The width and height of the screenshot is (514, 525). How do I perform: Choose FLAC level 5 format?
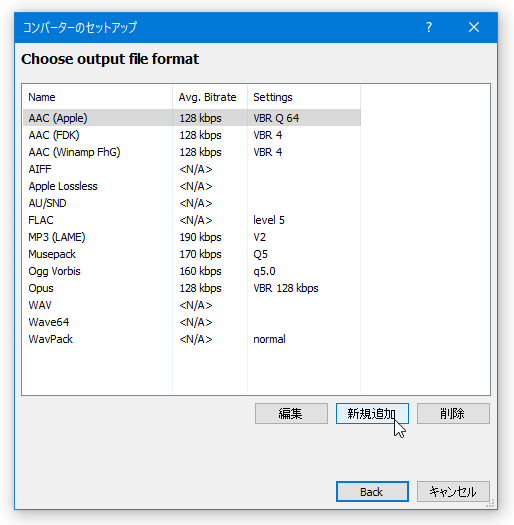pyautogui.click(x=192, y=220)
